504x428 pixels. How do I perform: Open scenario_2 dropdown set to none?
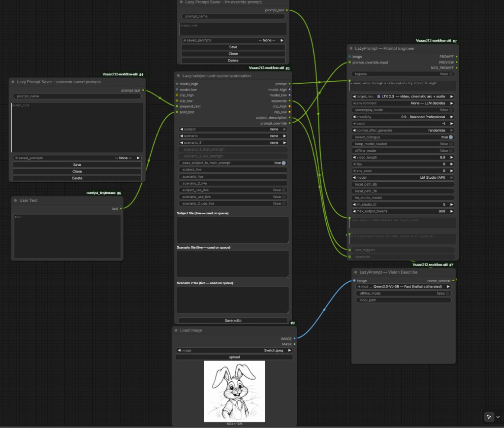click(233, 143)
